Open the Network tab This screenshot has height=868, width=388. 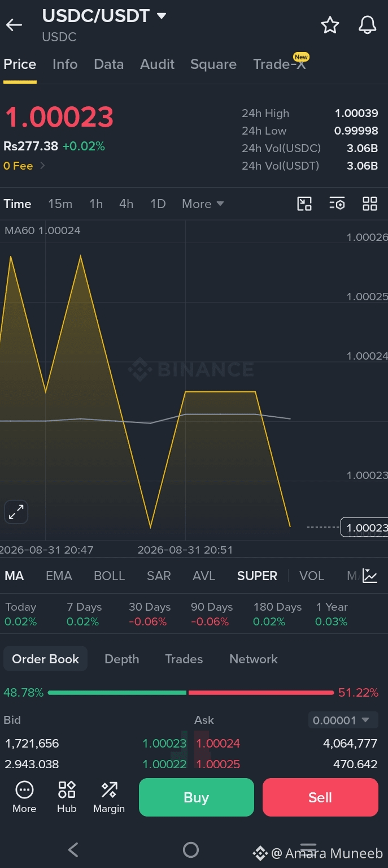click(254, 659)
